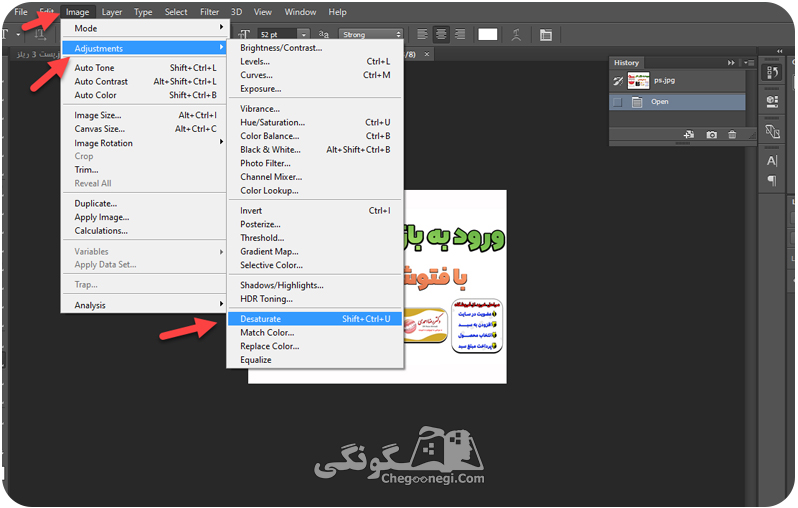Delete current state with trash icon
This screenshot has height=508, width=798.
(x=732, y=134)
